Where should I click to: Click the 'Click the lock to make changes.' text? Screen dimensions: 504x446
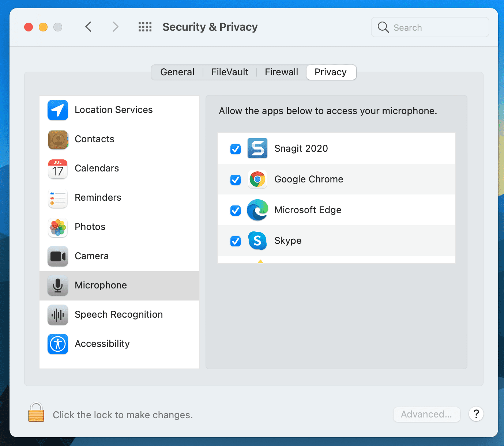pos(123,415)
